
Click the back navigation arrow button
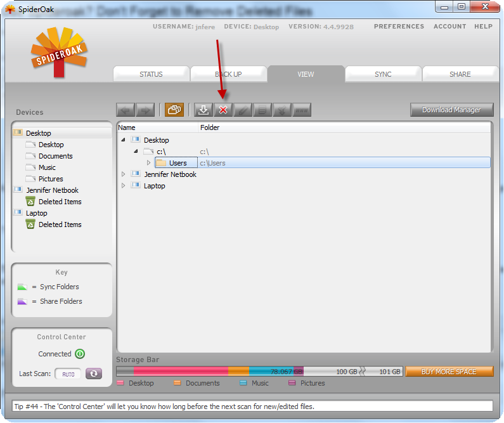click(x=126, y=110)
